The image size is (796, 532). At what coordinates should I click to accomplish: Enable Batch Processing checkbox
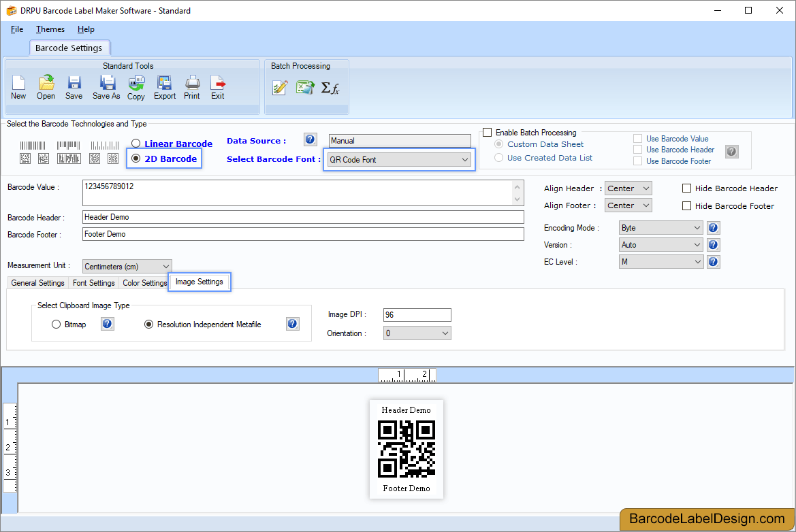click(488, 132)
